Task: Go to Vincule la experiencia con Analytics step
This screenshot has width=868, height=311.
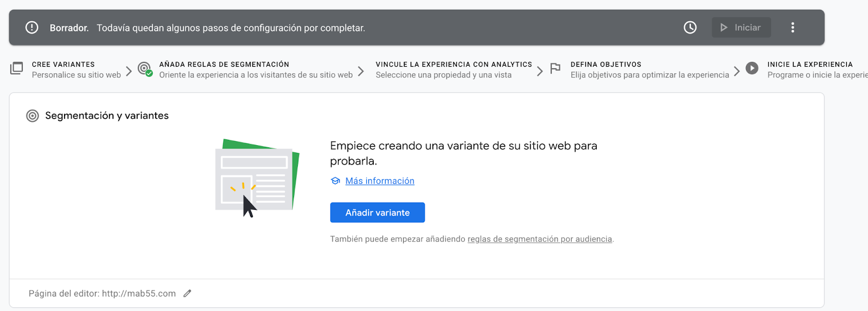Action: point(453,69)
